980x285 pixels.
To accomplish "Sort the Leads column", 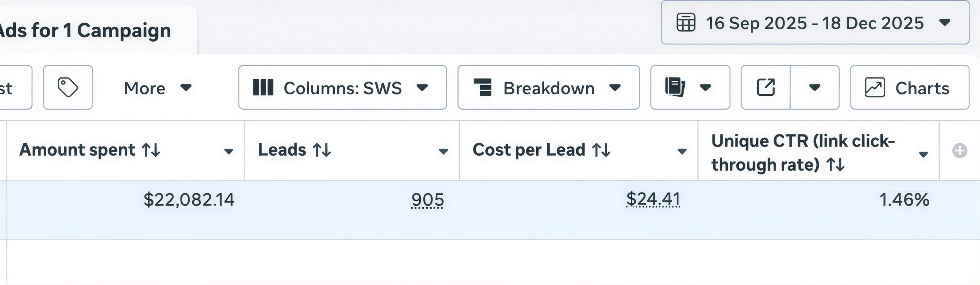I will [x=322, y=150].
